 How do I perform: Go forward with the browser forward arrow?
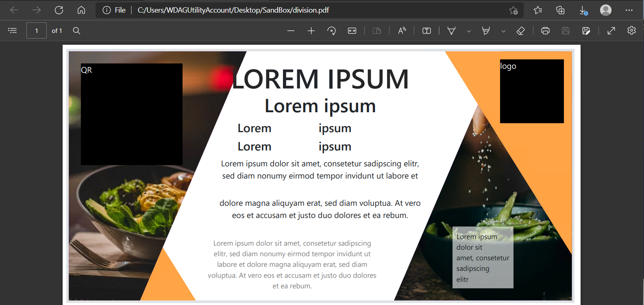[37, 10]
